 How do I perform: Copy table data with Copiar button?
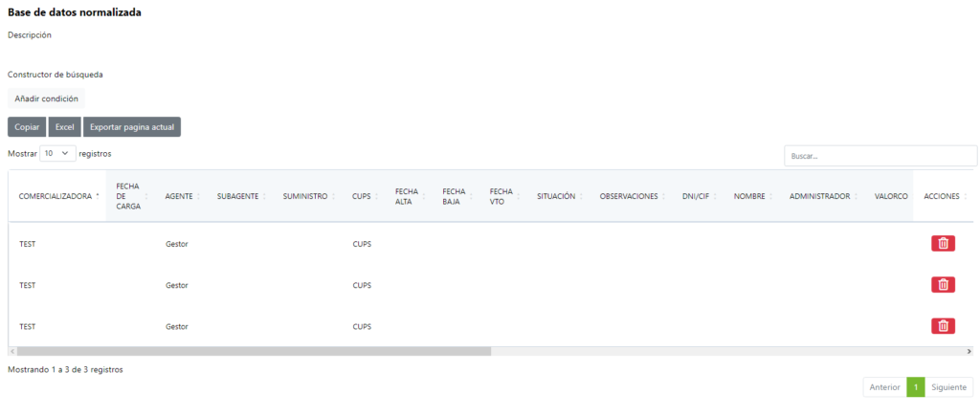27,127
